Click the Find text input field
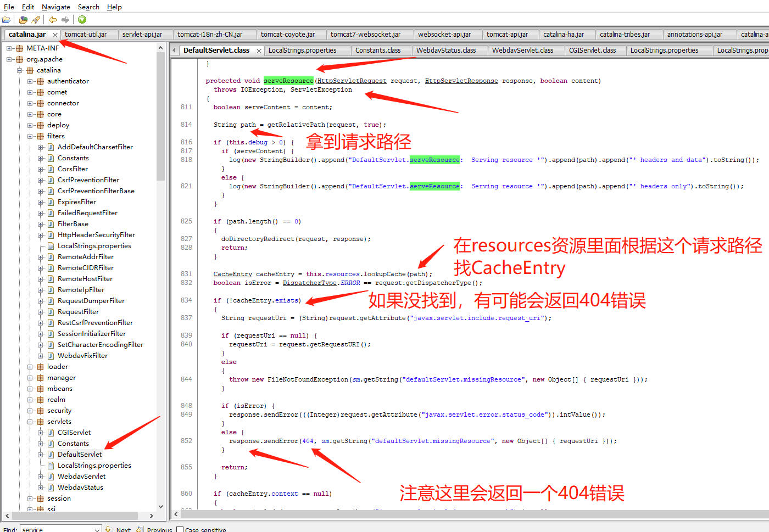Viewport: 769px width, 532px height. point(57,529)
